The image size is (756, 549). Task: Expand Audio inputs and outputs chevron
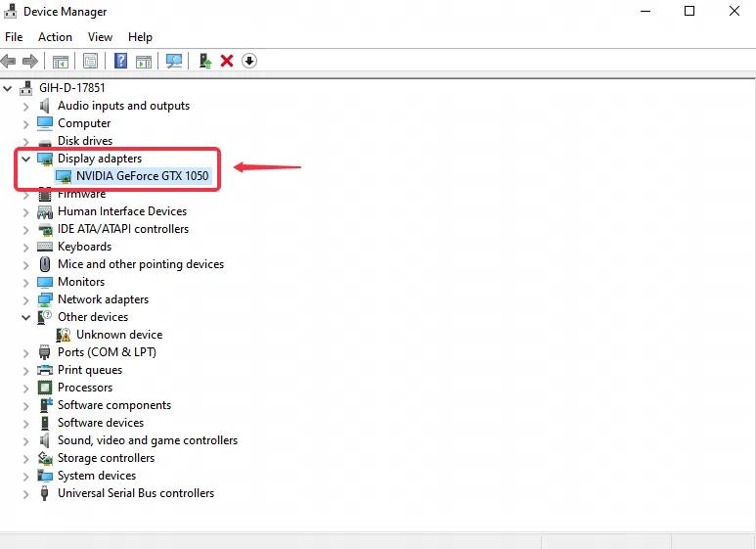[x=26, y=107]
